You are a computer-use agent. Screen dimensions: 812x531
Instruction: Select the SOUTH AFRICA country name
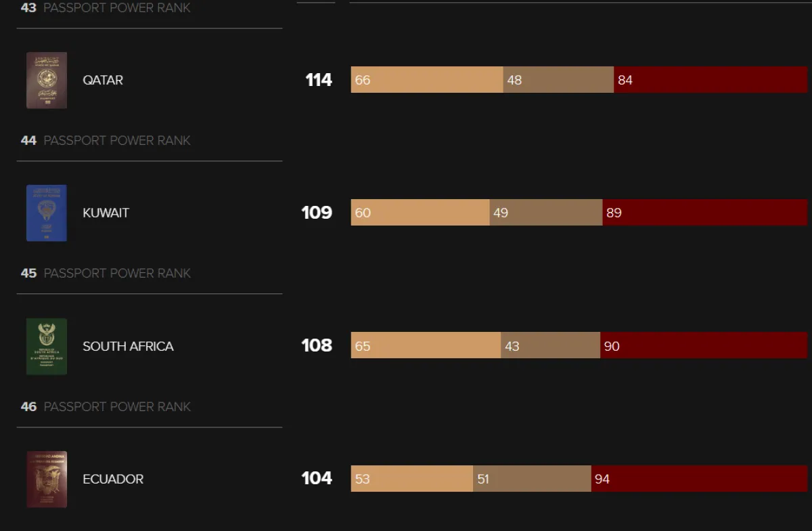[128, 346]
